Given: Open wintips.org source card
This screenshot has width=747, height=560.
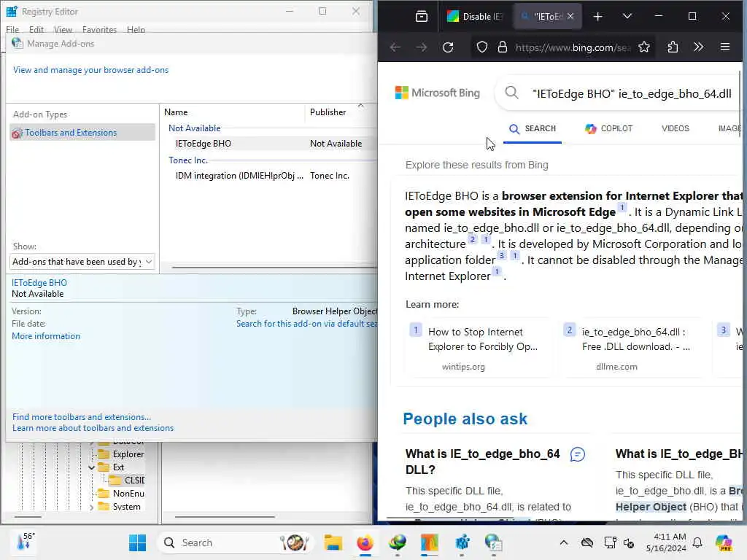Looking at the screenshot, I should pyautogui.click(x=478, y=349).
